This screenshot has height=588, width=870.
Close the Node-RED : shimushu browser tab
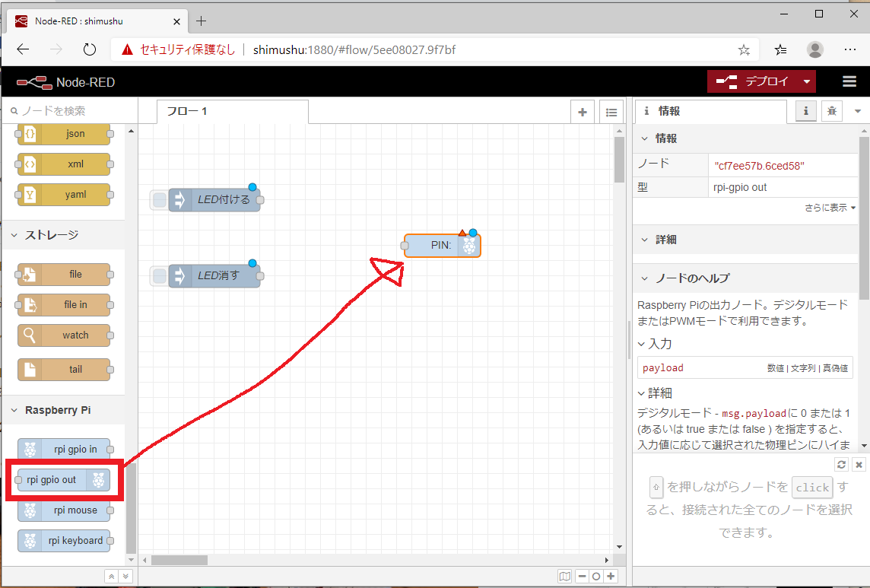pyautogui.click(x=176, y=21)
